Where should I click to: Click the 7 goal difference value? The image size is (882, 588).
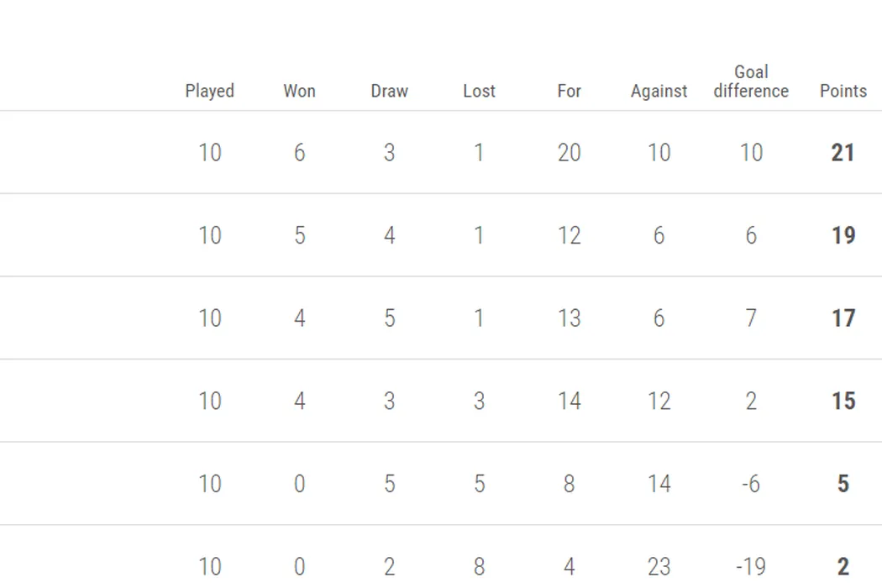click(751, 318)
